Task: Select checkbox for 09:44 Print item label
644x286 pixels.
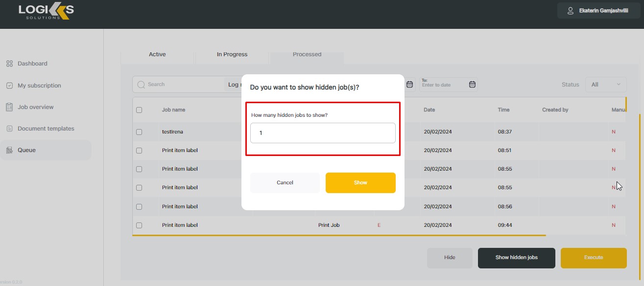Action: point(139,225)
